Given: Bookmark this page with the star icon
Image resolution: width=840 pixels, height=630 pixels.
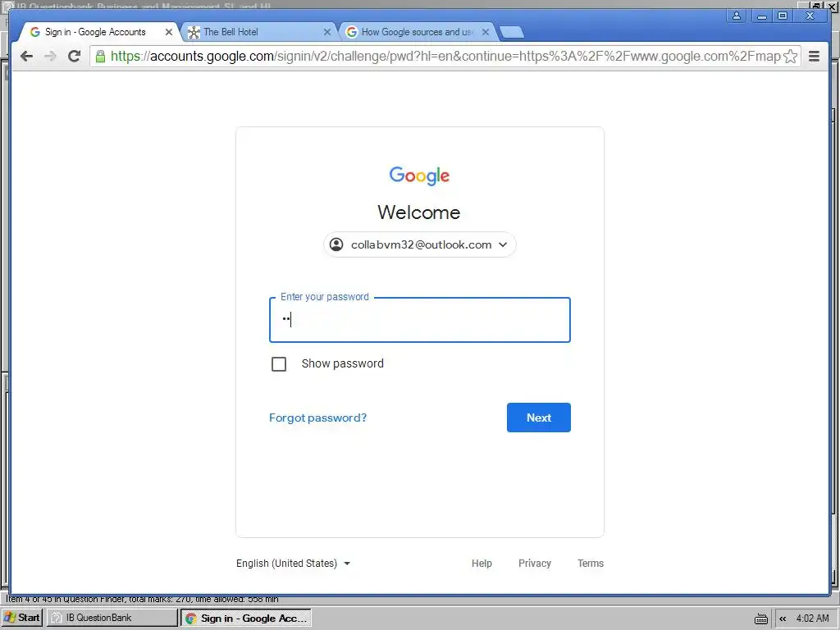Looking at the screenshot, I should click(x=790, y=57).
